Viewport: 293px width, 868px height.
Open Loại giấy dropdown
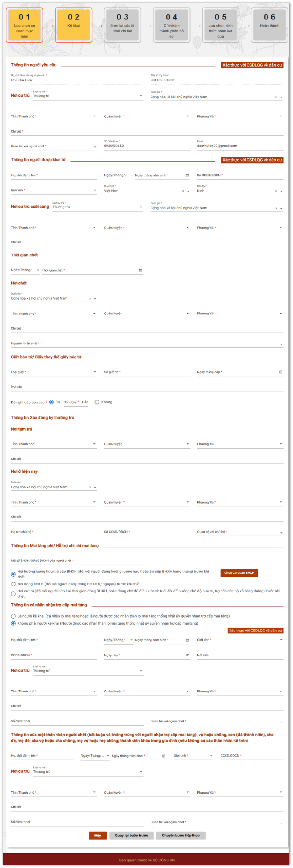(54, 372)
